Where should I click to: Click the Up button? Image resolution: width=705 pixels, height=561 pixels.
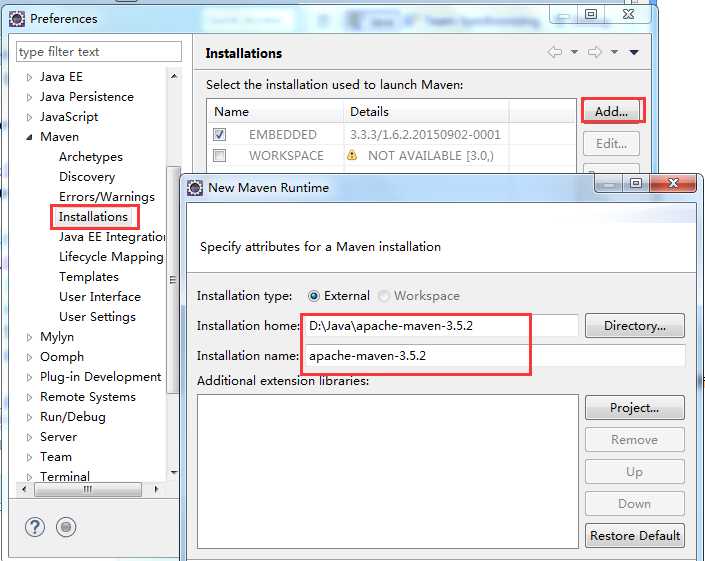(x=635, y=472)
